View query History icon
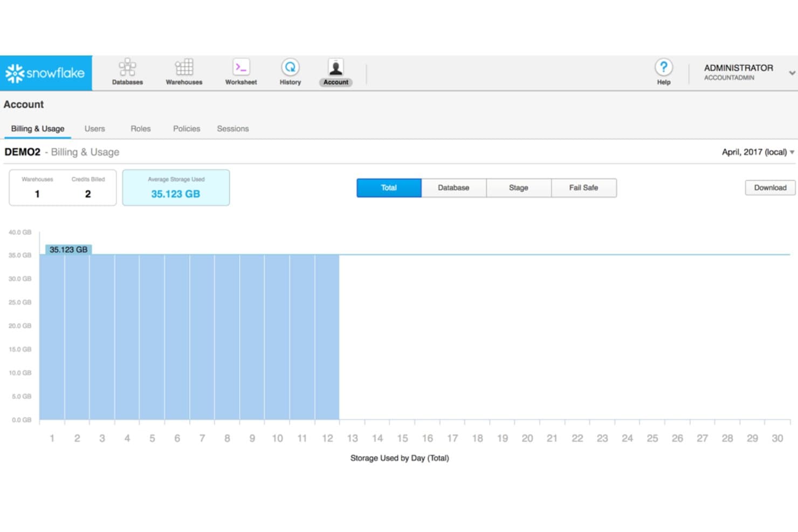This screenshot has width=798, height=532. click(x=290, y=67)
